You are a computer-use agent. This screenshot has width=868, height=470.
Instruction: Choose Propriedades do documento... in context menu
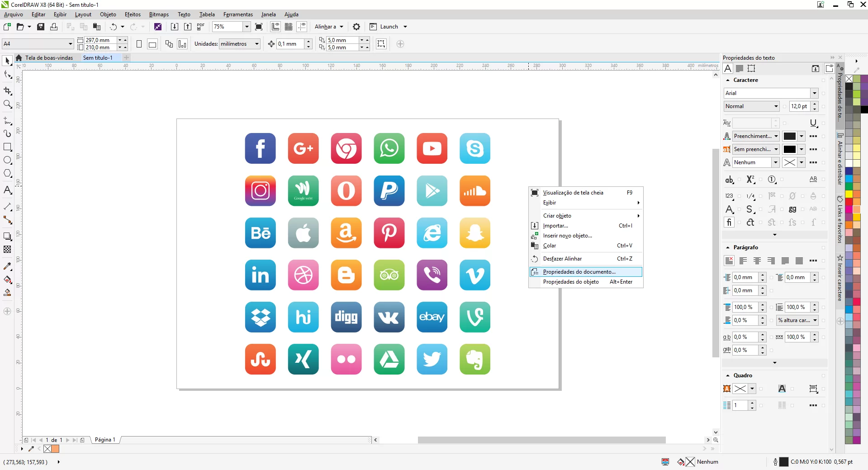point(586,272)
